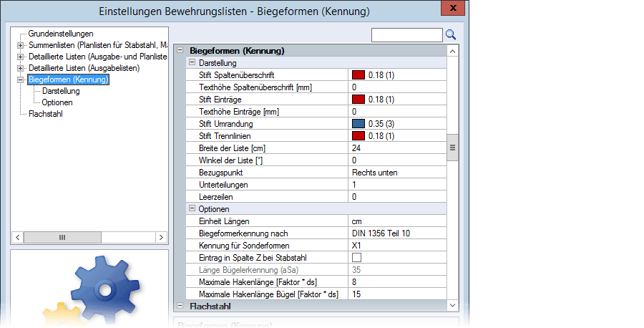The width and height of the screenshot is (644, 328).
Task: Edit Texthöhe Einträge value 0
Action: (397, 112)
